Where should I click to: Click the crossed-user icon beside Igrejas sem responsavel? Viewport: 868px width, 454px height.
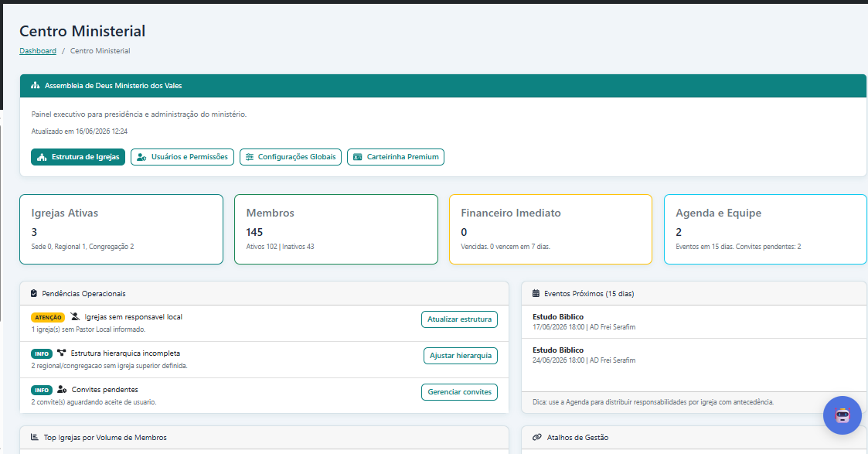click(75, 316)
